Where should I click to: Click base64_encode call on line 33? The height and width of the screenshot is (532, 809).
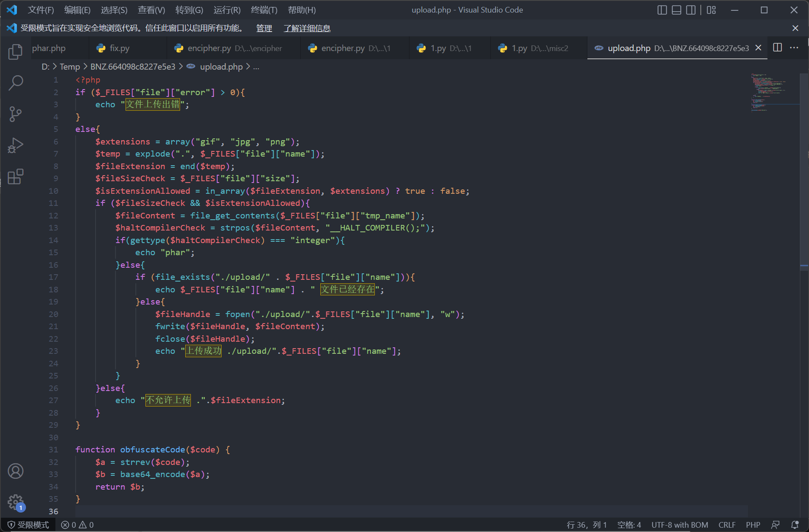tap(152, 474)
